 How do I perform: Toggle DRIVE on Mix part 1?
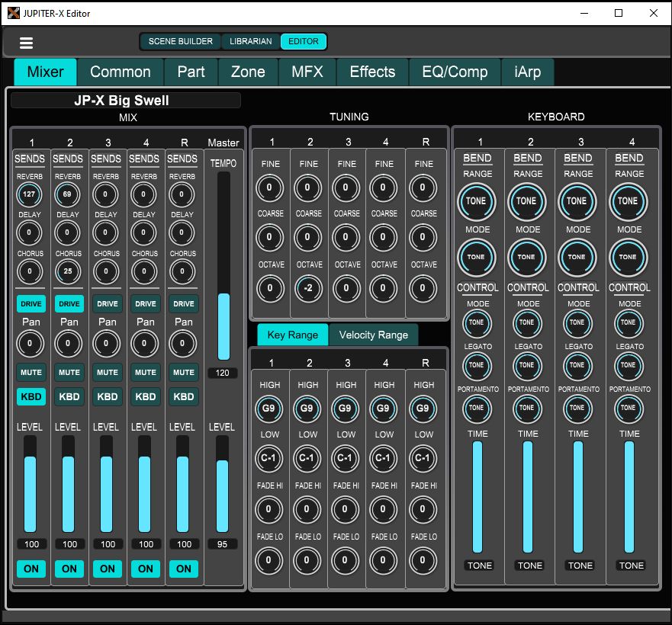[x=31, y=303]
